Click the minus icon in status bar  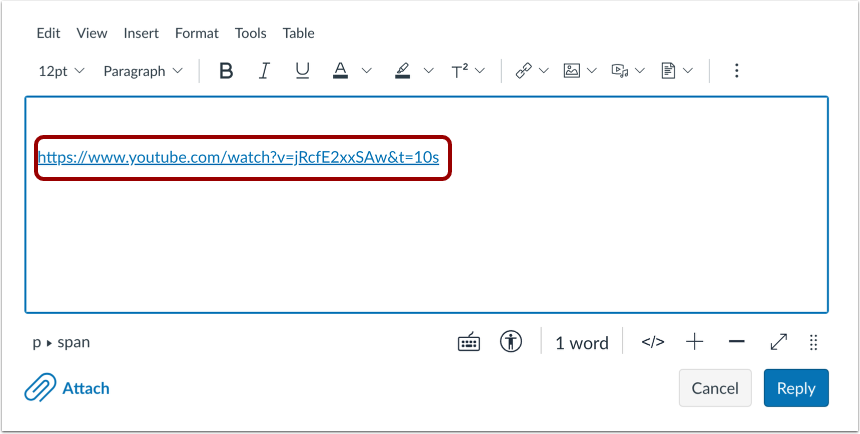pyautogui.click(x=737, y=342)
